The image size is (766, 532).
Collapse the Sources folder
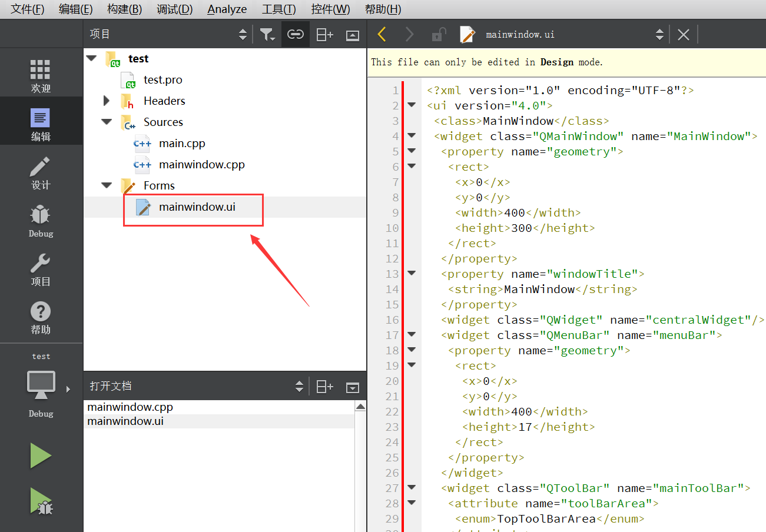tap(107, 122)
